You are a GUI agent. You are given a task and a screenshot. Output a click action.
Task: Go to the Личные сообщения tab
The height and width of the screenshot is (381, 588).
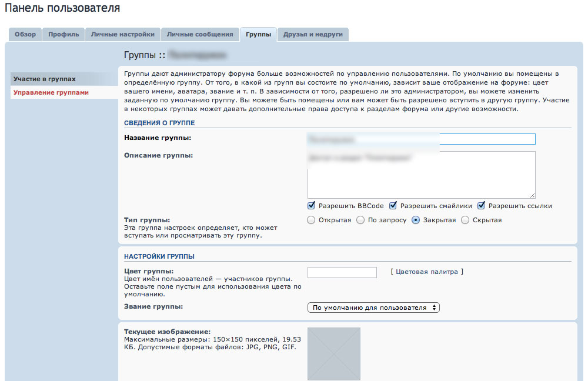click(200, 34)
